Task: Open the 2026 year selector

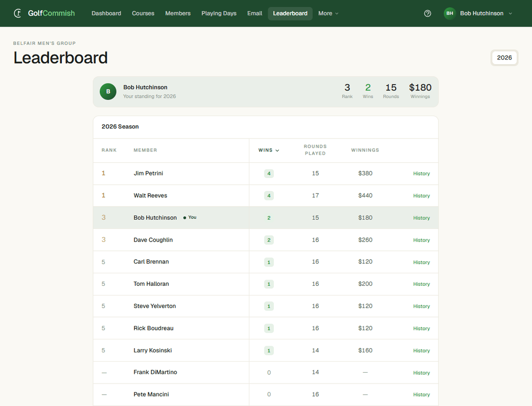Action: coord(504,58)
